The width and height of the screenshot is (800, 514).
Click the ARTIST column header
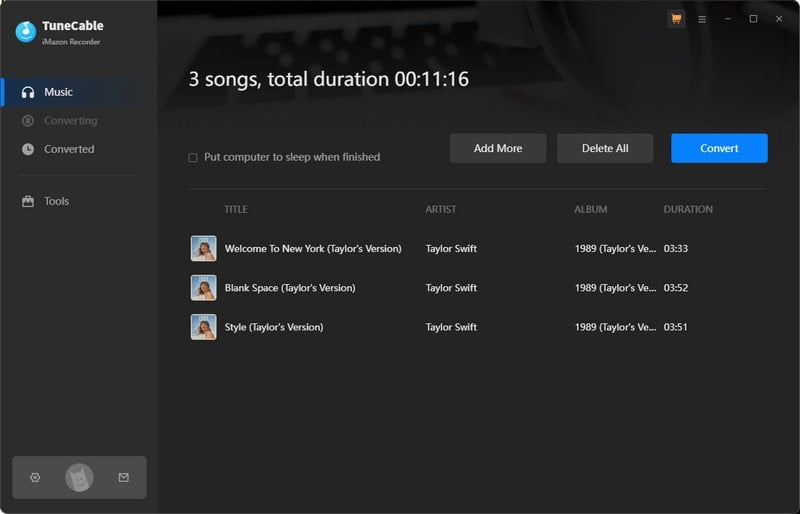point(441,209)
